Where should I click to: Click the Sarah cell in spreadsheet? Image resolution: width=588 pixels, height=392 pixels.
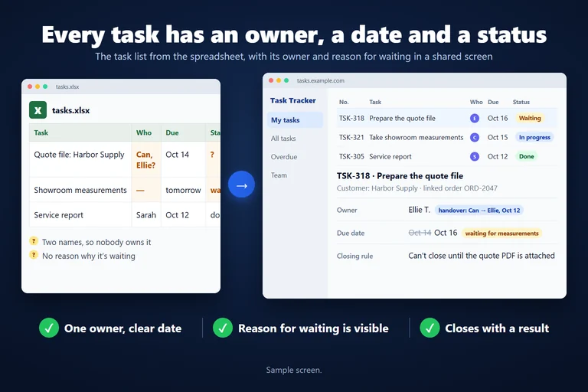[x=146, y=214]
